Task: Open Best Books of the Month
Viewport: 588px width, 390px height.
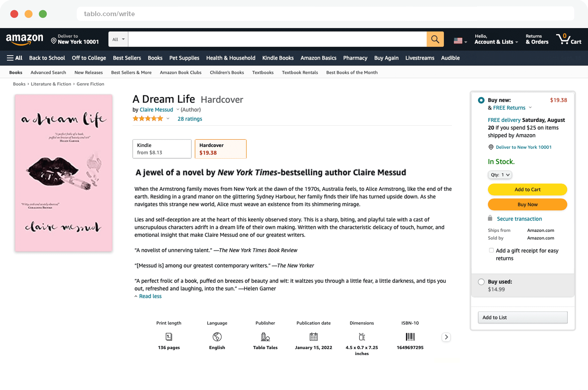Action: click(352, 73)
